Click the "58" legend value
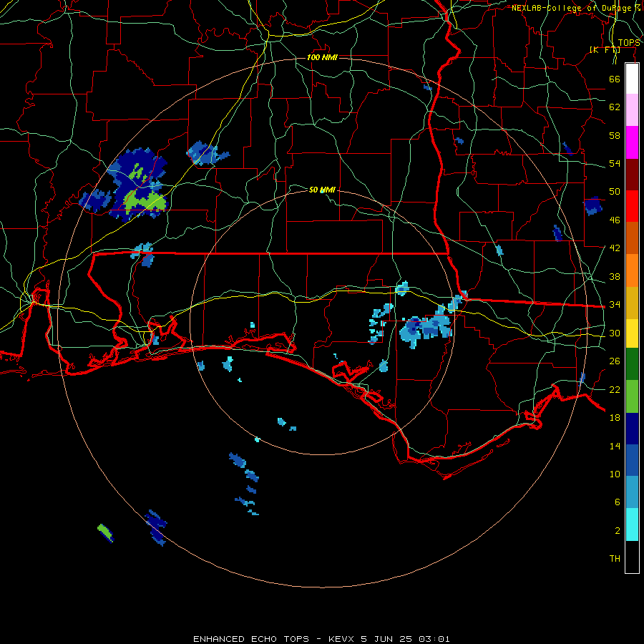 (615, 135)
